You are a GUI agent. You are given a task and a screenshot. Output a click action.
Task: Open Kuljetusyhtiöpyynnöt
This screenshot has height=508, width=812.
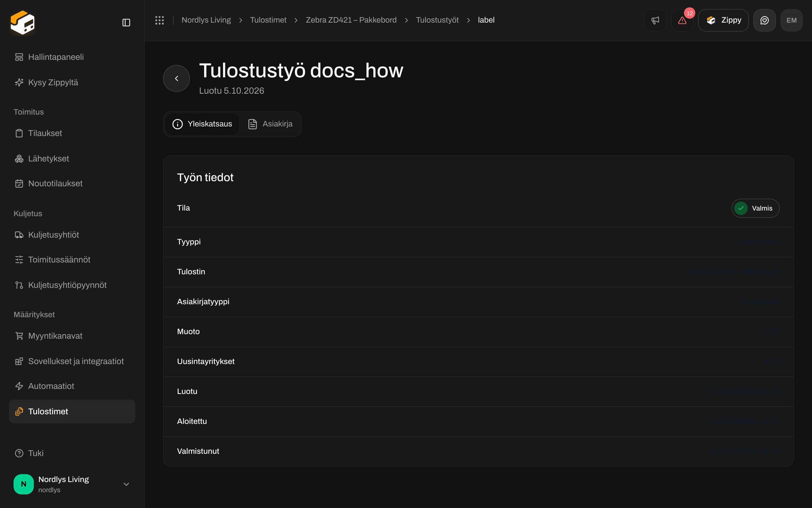click(x=72, y=285)
